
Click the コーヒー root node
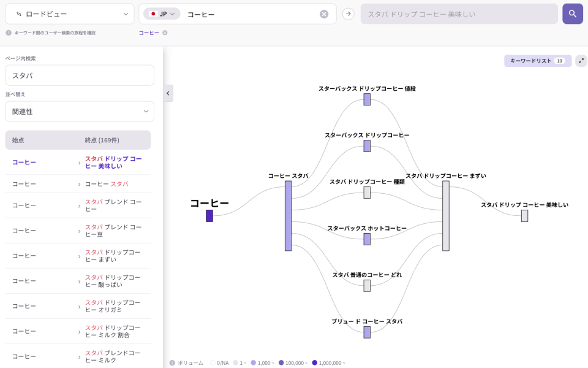[x=209, y=216]
